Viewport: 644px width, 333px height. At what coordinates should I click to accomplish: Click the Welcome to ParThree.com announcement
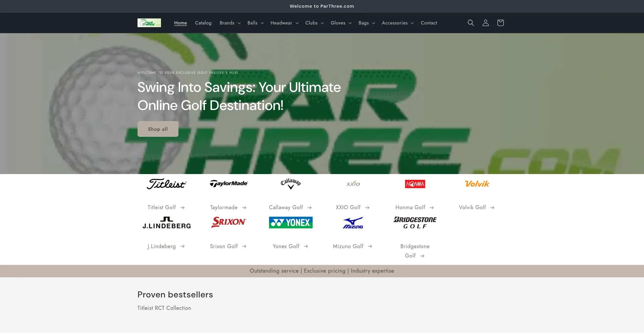[322, 6]
